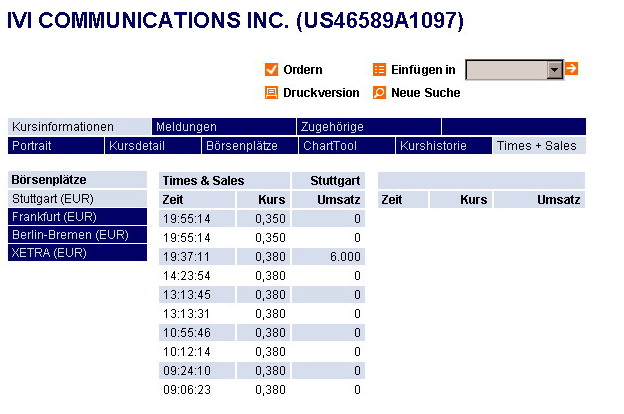
Task: Switch to the Börsenplätze subtab
Action: 241,146
